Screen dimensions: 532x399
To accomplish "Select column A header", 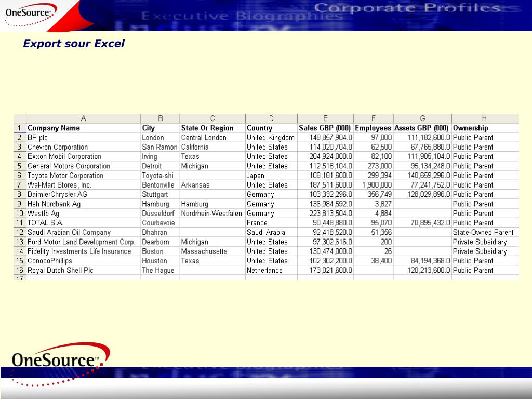I will (84, 118).
